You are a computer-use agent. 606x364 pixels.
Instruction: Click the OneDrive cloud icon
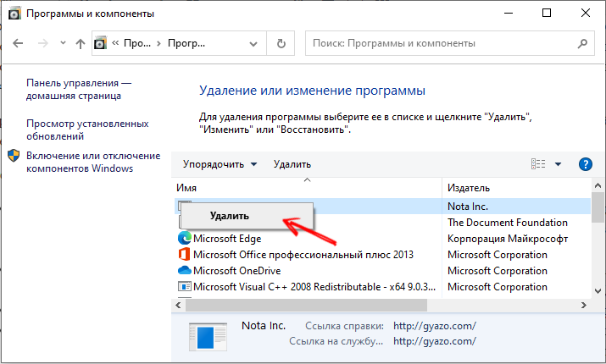185,270
